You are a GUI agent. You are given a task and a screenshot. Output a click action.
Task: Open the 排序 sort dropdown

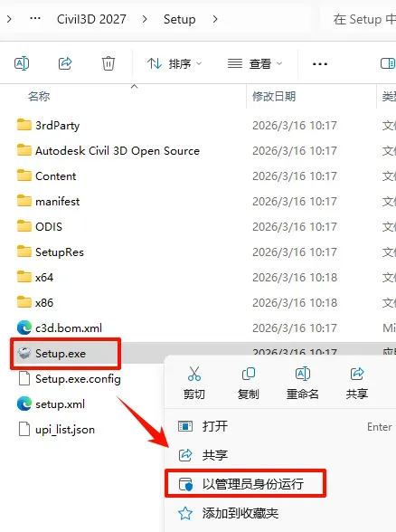tap(174, 63)
